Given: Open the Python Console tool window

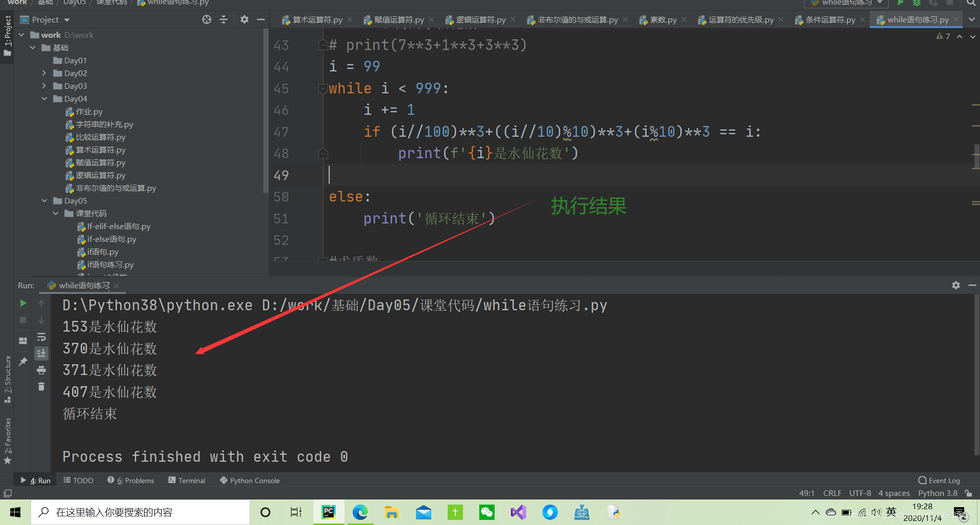Looking at the screenshot, I should 250,481.
